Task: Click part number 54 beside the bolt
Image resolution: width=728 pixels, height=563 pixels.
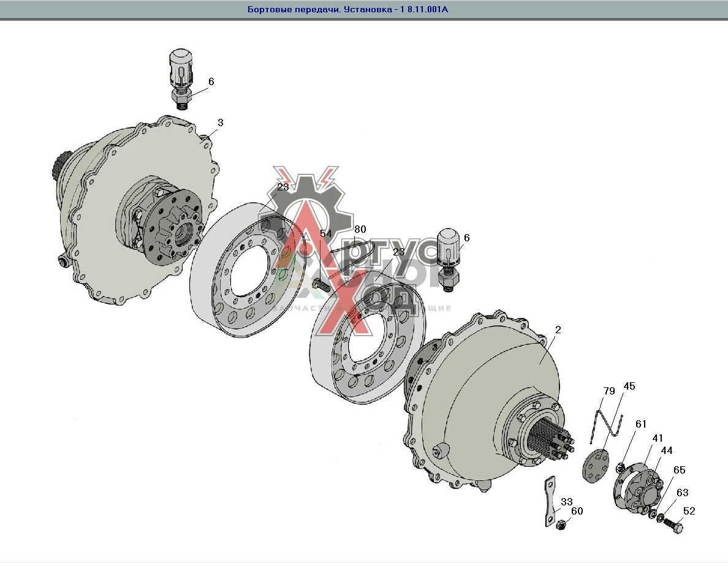Action: (x=325, y=234)
